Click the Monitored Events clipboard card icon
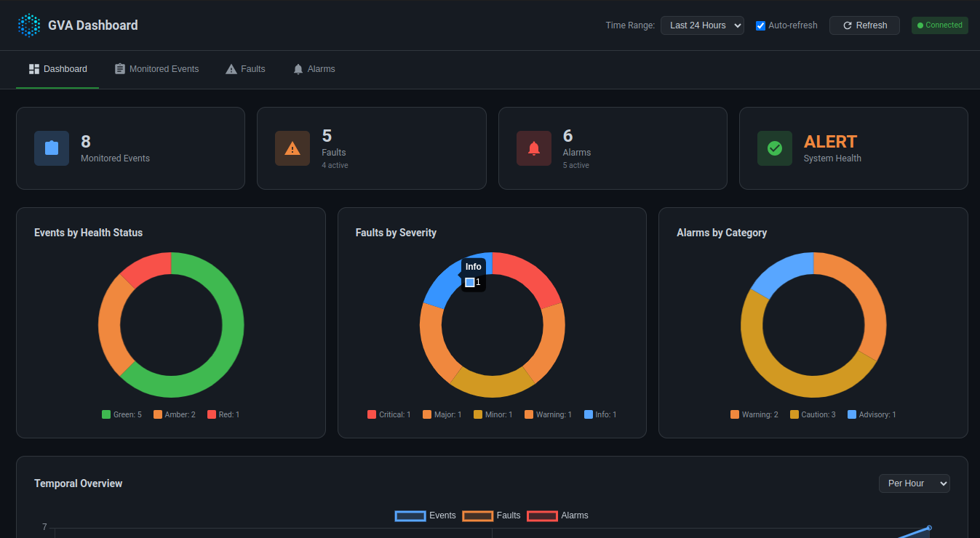 [x=52, y=148]
